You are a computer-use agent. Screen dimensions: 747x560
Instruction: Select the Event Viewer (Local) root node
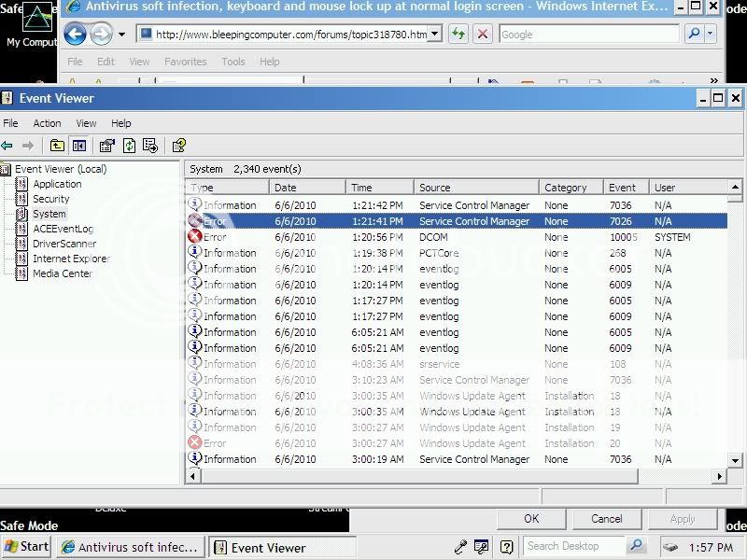click(x=61, y=169)
